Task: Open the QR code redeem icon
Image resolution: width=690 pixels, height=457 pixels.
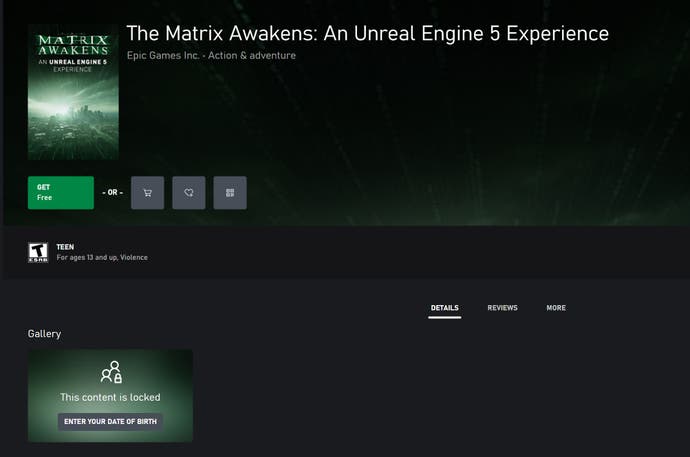Action: 230,193
